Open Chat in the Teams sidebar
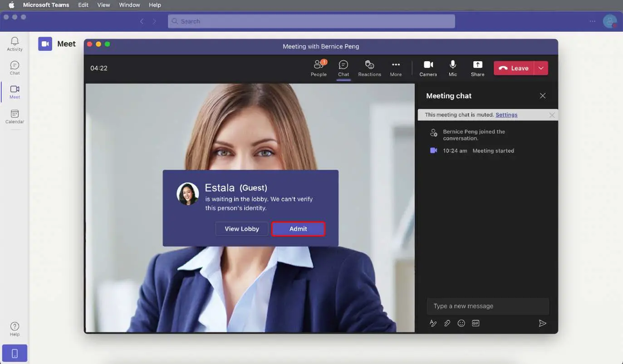The width and height of the screenshot is (623, 364). (x=15, y=68)
